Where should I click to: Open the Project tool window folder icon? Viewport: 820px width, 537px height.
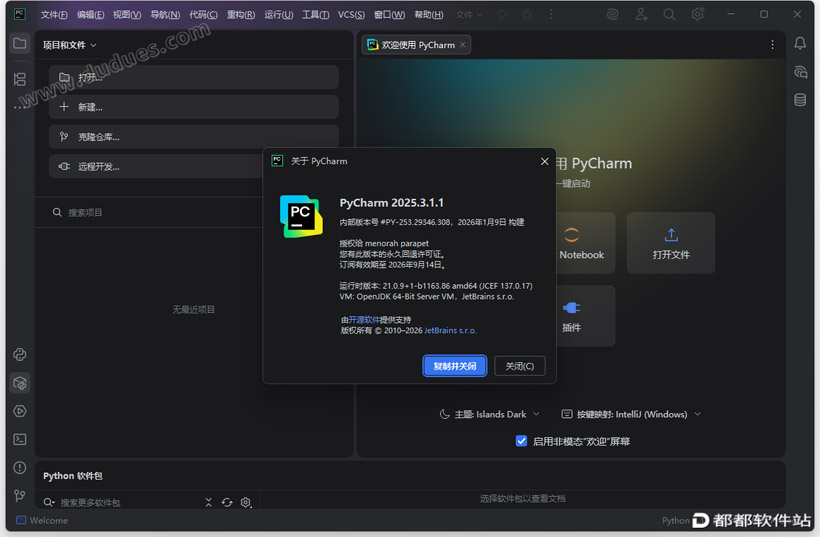click(x=20, y=43)
